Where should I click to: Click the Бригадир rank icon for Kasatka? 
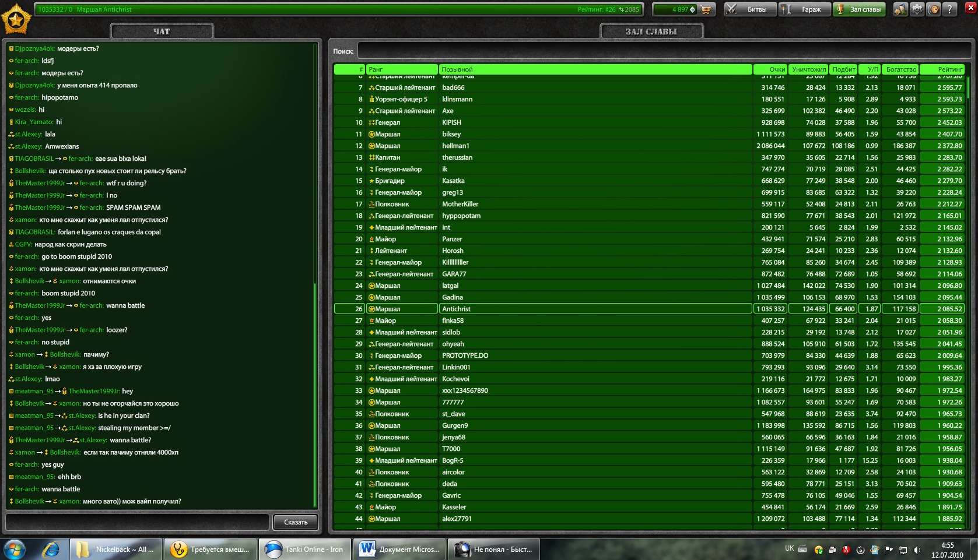tap(371, 181)
